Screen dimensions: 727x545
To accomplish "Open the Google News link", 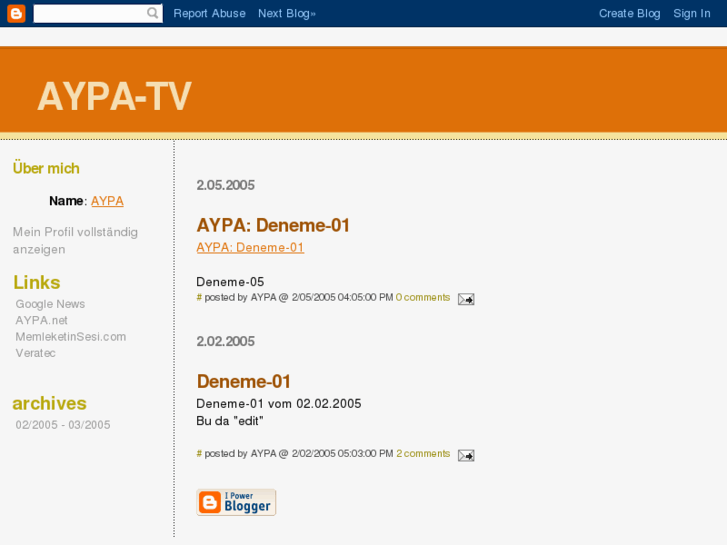I will coord(50,304).
